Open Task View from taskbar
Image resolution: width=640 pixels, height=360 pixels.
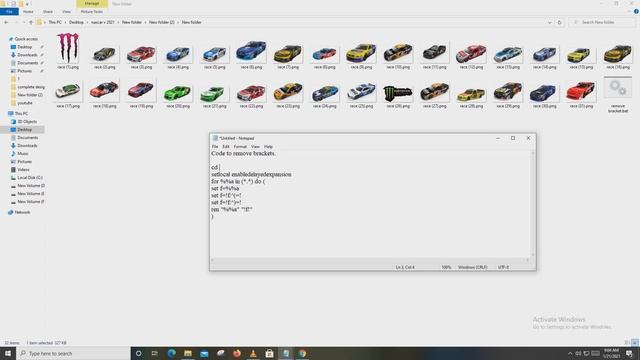pyautogui.click(x=155, y=353)
